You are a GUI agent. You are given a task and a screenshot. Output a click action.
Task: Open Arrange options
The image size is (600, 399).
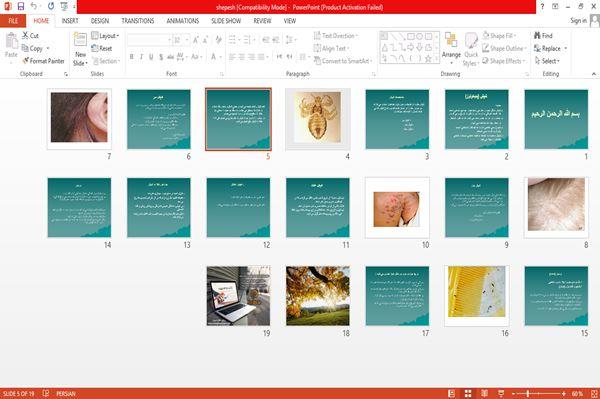click(x=451, y=49)
